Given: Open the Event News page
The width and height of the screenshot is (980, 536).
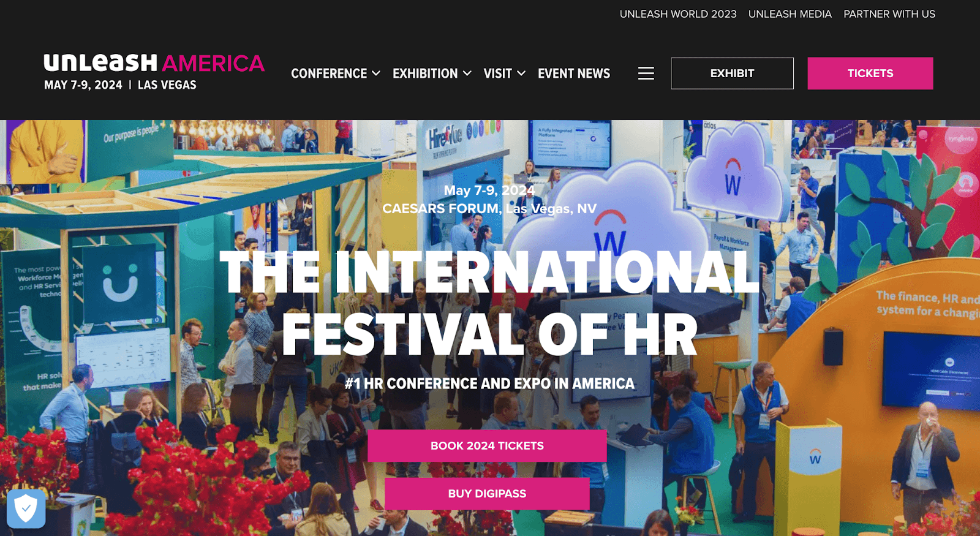Looking at the screenshot, I should tap(574, 74).
